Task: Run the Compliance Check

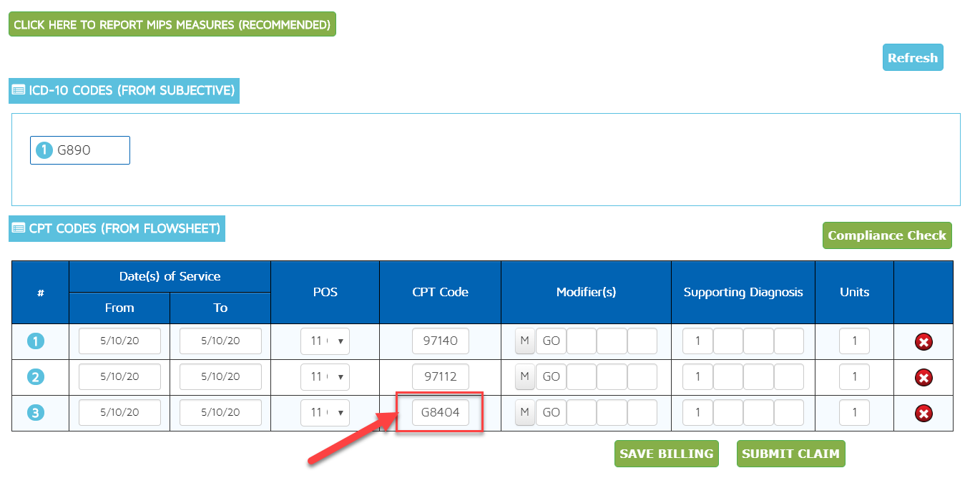Action: pyautogui.click(x=887, y=235)
